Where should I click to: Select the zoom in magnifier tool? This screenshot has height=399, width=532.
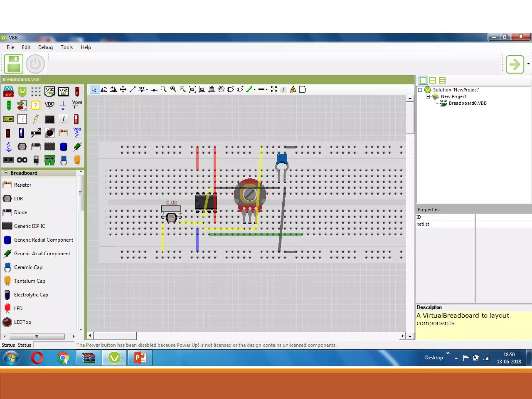(173, 89)
